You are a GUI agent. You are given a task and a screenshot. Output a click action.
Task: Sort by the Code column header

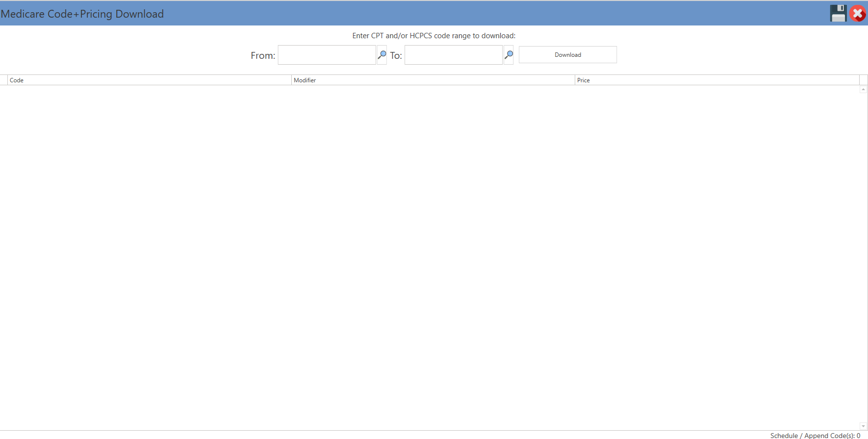(150, 80)
